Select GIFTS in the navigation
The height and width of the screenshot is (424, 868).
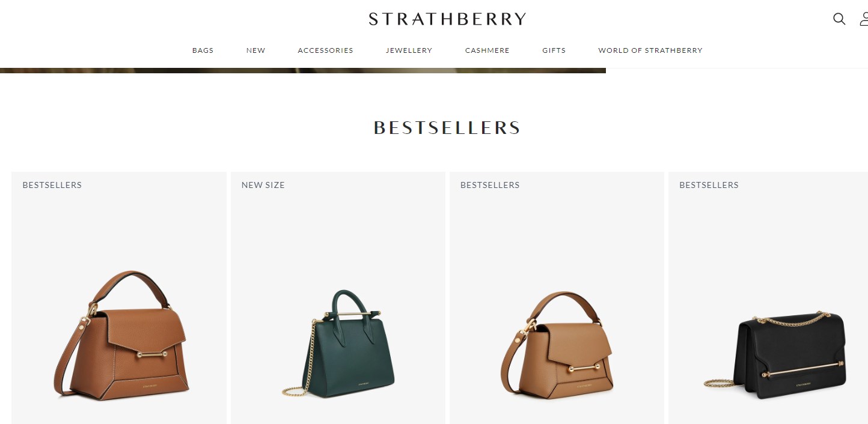click(554, 50)
